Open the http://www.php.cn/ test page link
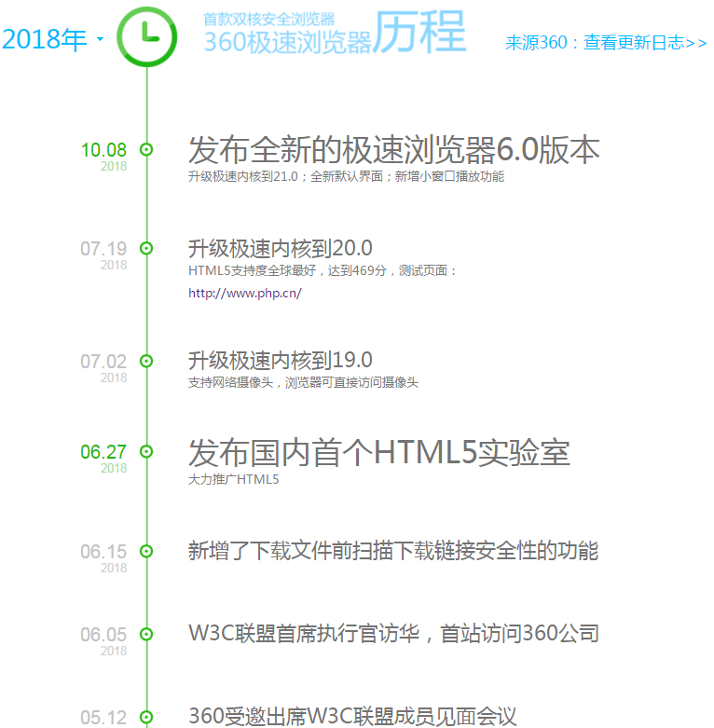Image resolution: width=714 pixels, height=728 pixels. click(x=244, y=293)
